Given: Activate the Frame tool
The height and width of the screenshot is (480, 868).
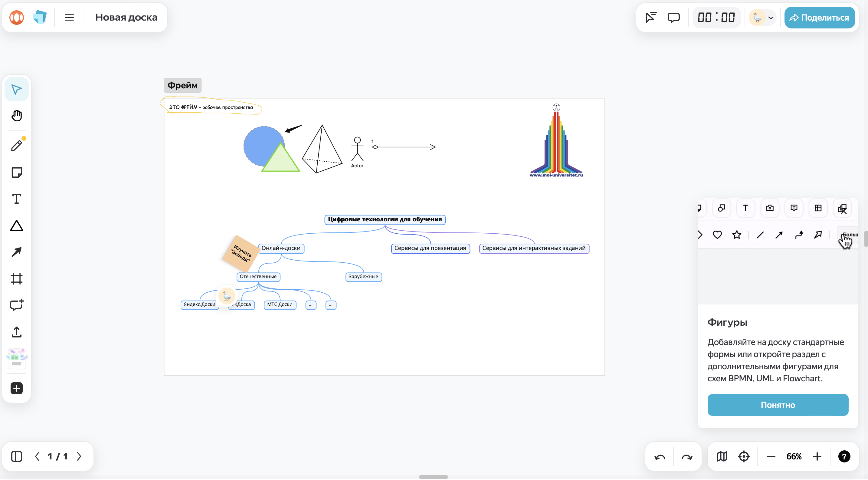Looking at the screenshot, I should pyautogui.click(x=17, y=278).
